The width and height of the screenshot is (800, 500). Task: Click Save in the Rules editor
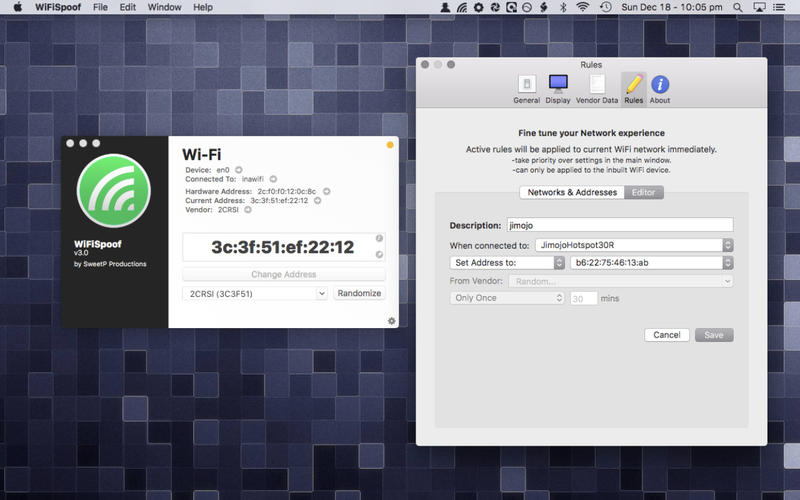coord(714,335)
